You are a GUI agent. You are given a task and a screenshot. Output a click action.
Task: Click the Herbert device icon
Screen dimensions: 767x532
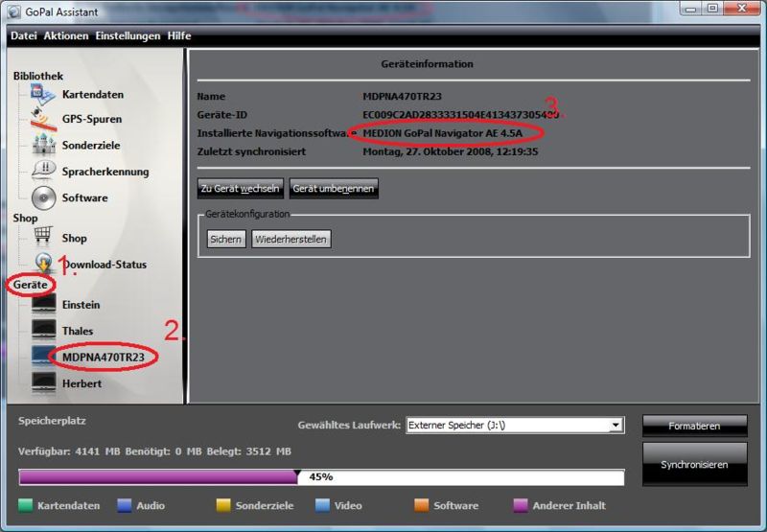pos(43,382)
